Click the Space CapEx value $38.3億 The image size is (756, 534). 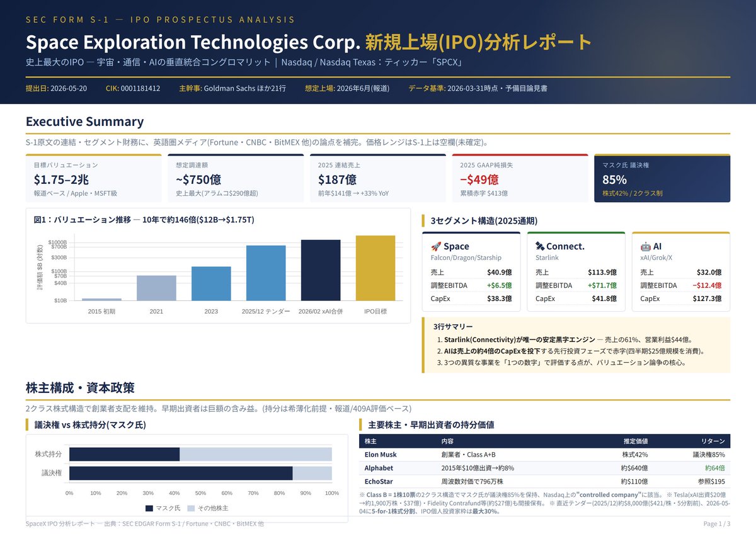(500, 298)
